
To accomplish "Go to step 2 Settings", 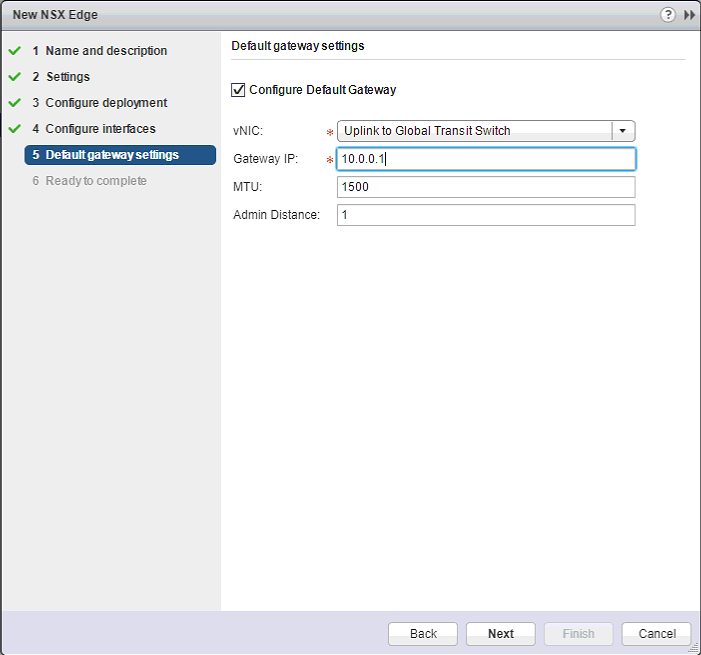I will [67, 77].
